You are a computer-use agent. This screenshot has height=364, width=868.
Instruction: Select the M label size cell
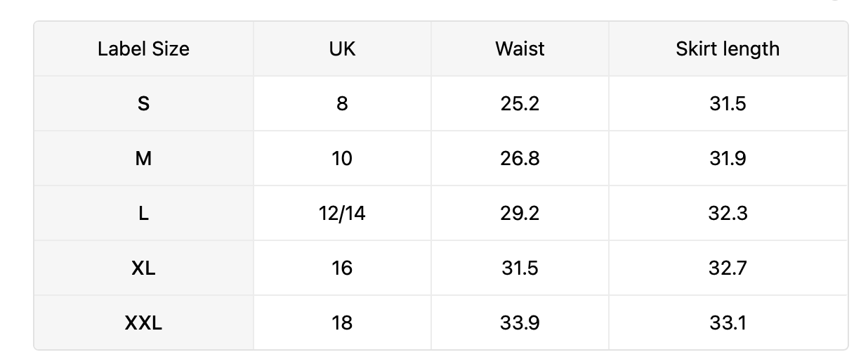click(x=143, y=158)
